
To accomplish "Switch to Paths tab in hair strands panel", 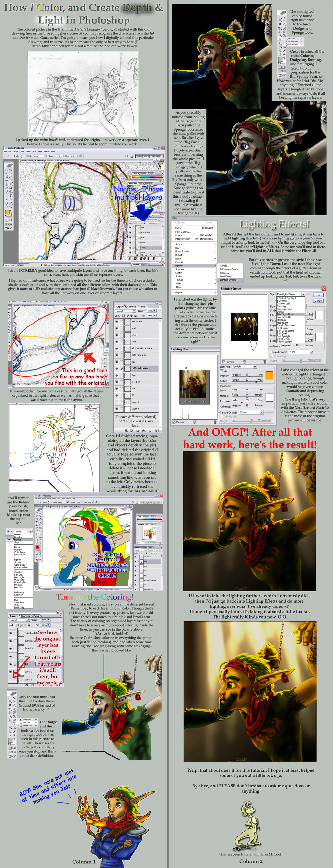I will [x=142, y=307].
